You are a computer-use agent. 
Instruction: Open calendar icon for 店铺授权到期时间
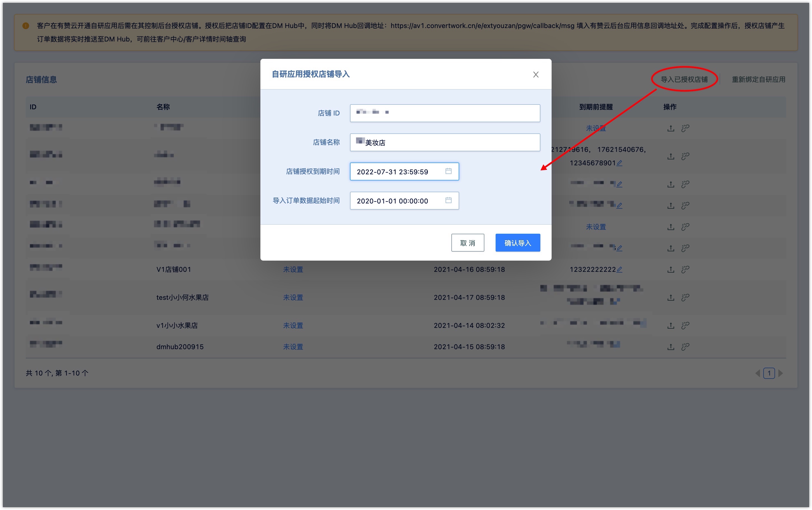pyautogui.click(x=449, y=171)
